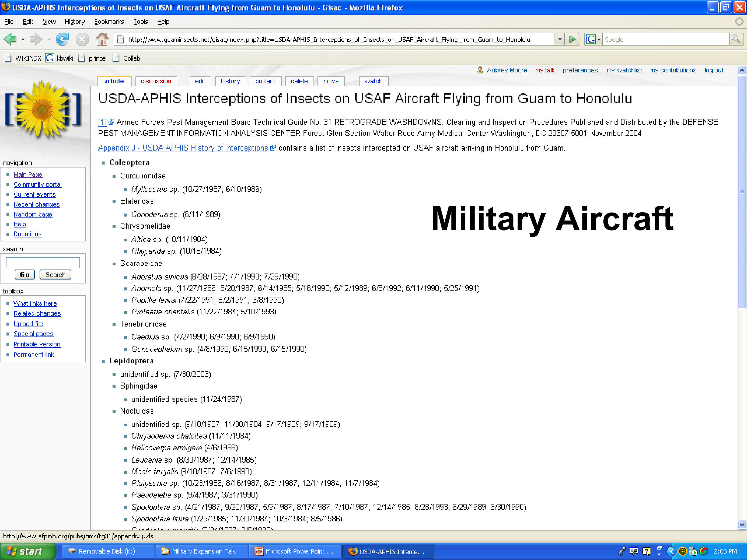The height and width of the screenshot is (560, 747).
Task: Click the wiki sidebar search field
Action: 43,263
